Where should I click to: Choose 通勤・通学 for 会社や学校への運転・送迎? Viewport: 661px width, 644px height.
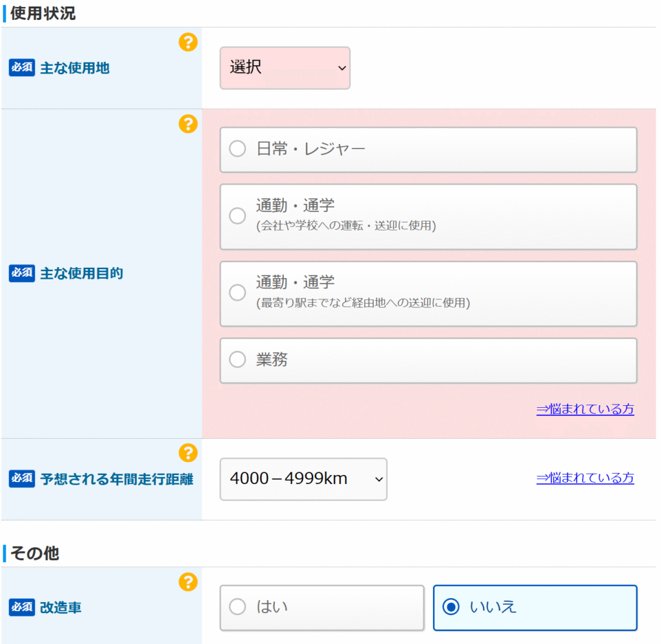coord(238,216)
